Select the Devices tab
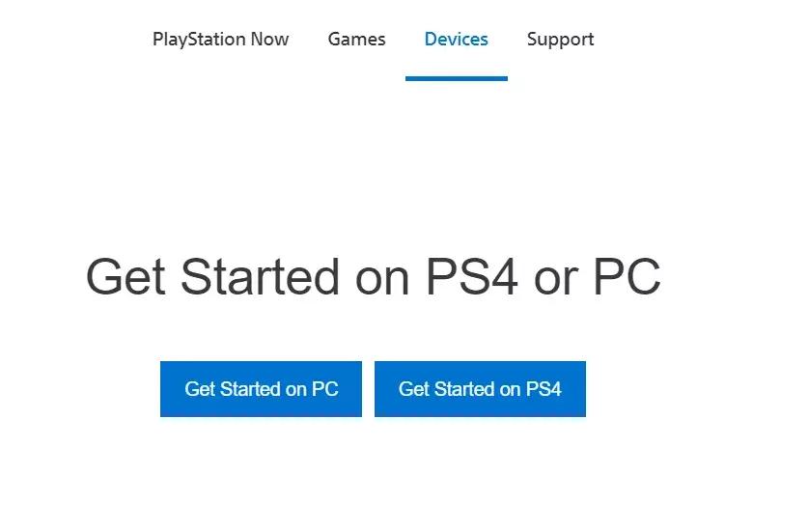The image size is (809, 532). pos(456,40)
